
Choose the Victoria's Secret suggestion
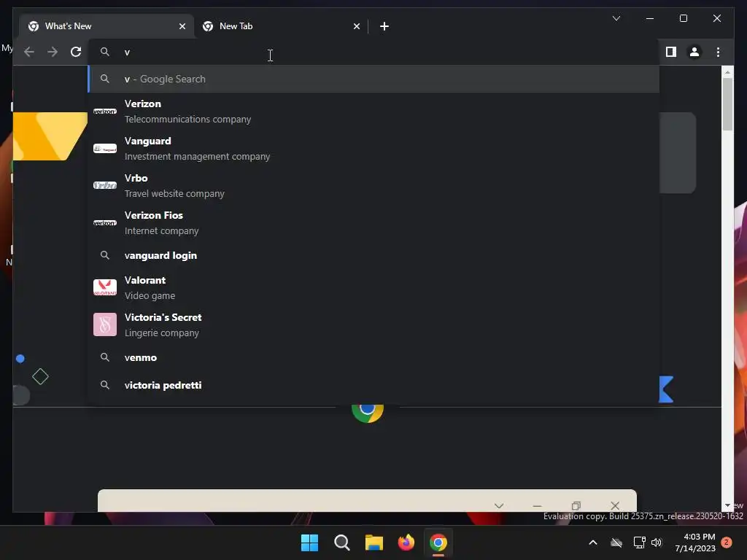point(374,324)
